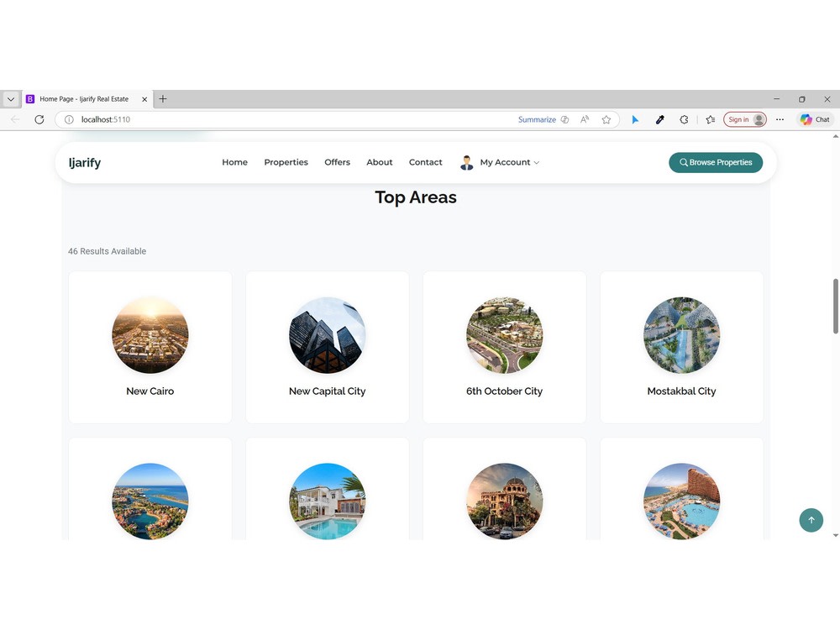Click the Top Areas heading

416,197
